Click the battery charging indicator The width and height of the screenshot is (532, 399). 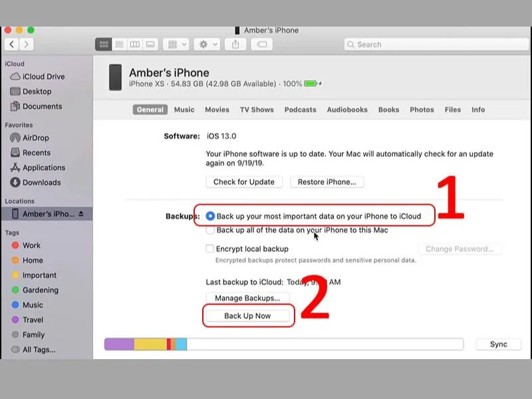coord(313,84)
